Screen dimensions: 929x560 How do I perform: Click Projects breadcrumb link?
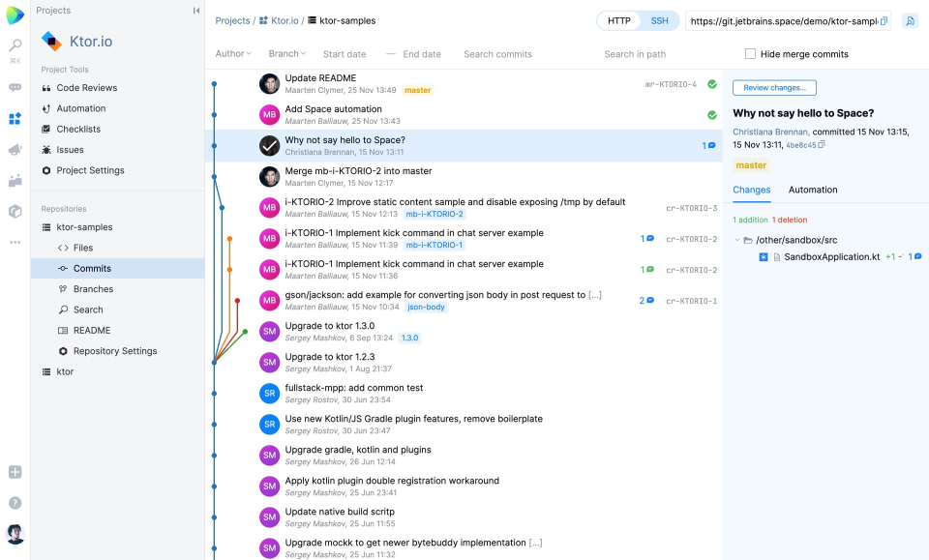pos(232,20)
